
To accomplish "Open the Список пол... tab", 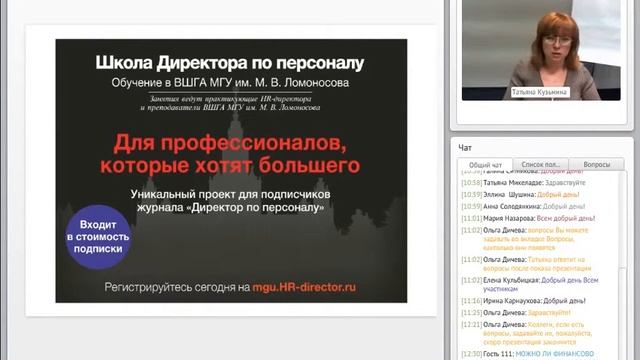I will (x=540, y=164).
